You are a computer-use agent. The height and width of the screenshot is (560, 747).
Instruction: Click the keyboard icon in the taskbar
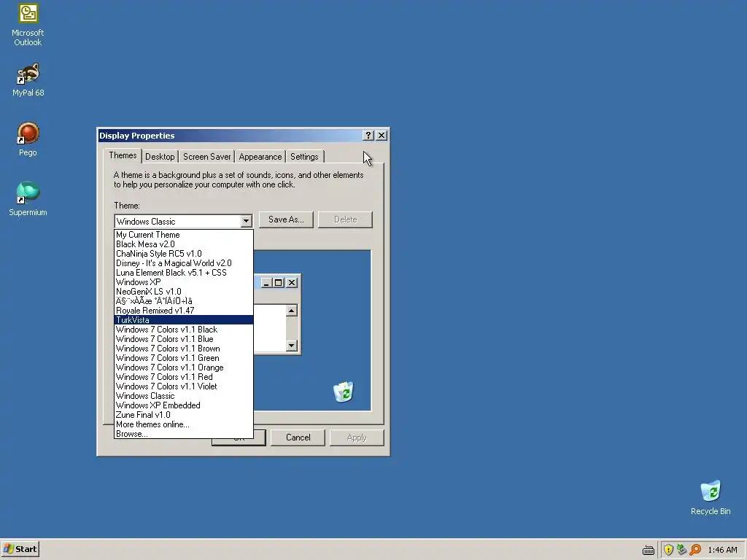(648, 550)
